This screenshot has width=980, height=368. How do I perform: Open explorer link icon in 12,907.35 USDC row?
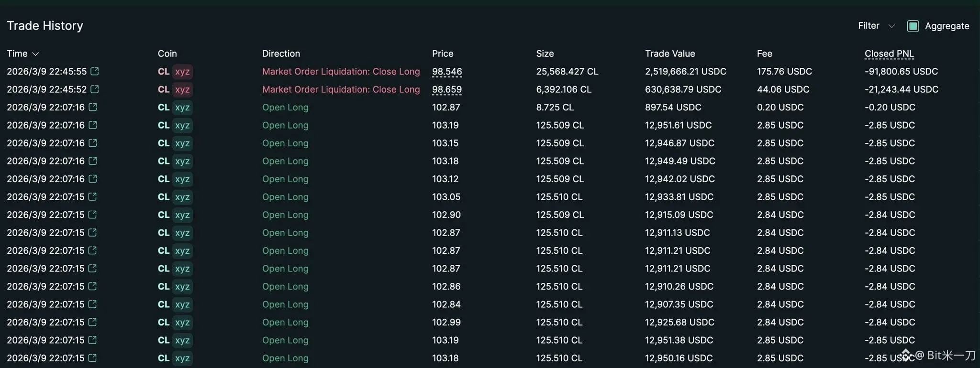pos(92,304)
